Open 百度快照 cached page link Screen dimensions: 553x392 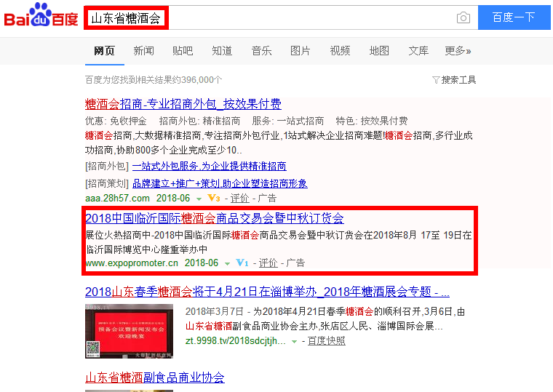[326, 341]
